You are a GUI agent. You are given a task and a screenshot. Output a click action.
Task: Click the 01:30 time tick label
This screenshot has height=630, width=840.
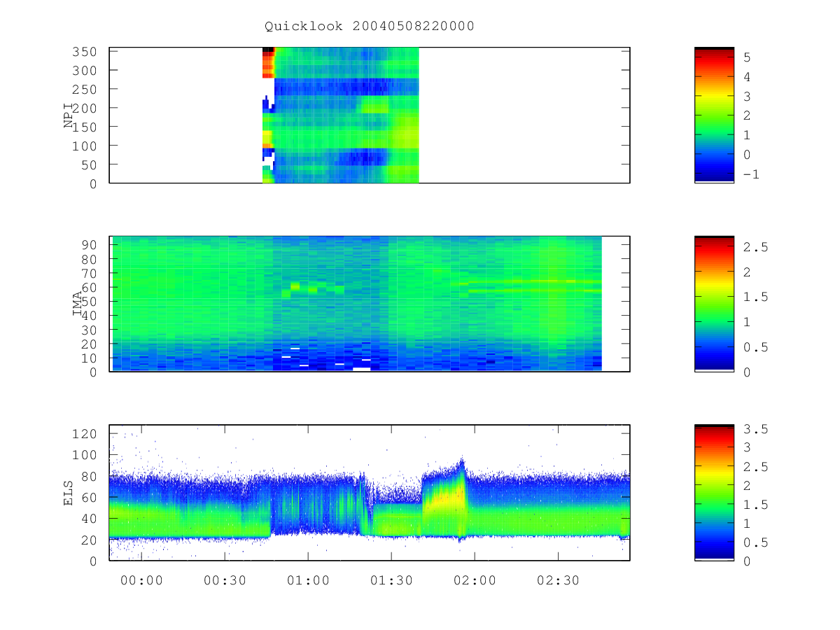391,580
